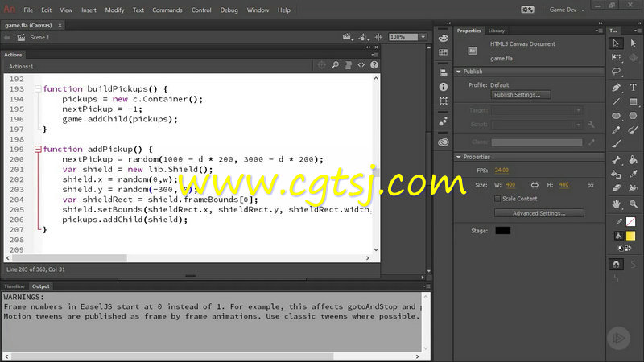
Task: Collapse the Publish section
Action: click(459, 72)
